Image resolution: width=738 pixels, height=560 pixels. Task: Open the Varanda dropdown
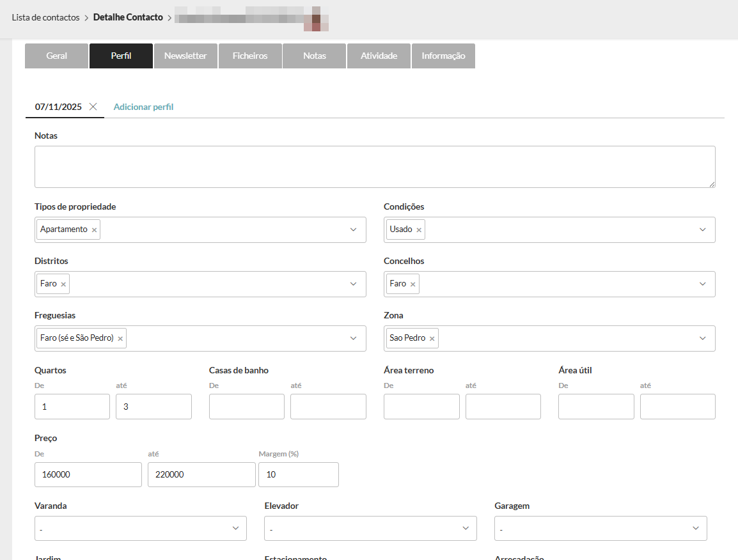140,529
